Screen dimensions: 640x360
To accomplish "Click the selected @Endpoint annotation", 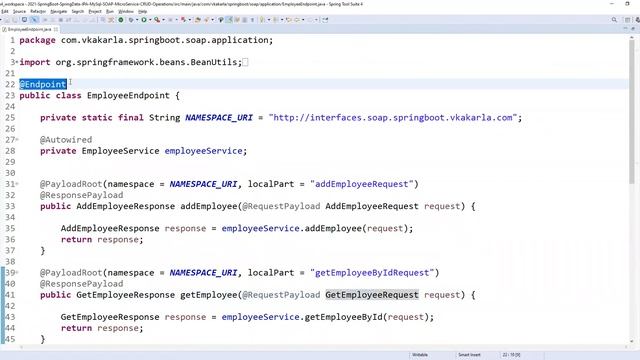I will pos(43,84).
